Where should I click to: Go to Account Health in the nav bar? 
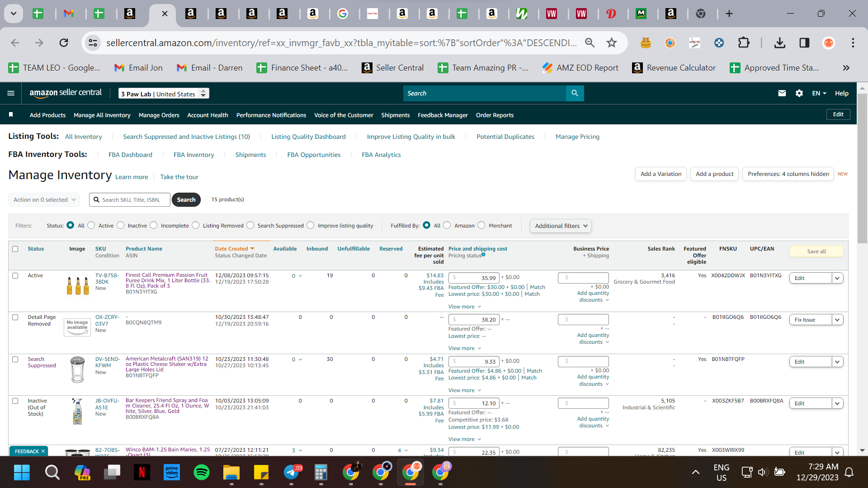click(x=208, y=115)
